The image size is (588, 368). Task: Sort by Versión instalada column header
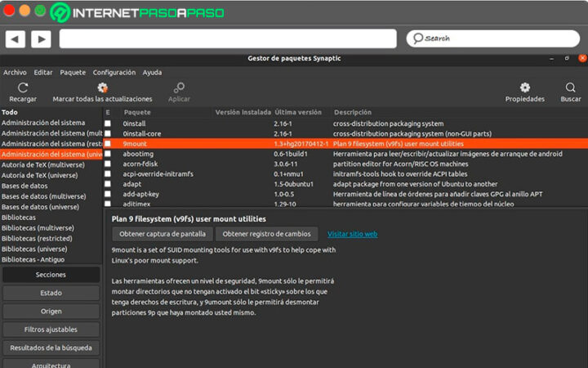[x=243, y=112]
